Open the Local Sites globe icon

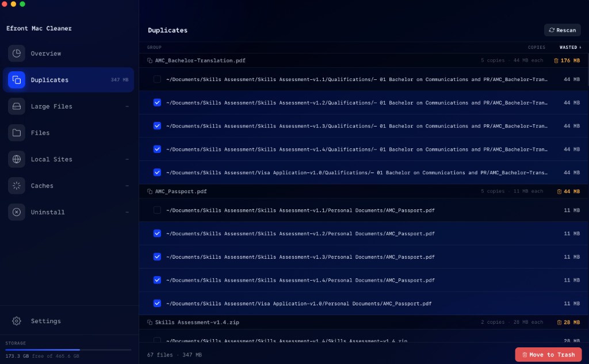[x=17, y=159]
